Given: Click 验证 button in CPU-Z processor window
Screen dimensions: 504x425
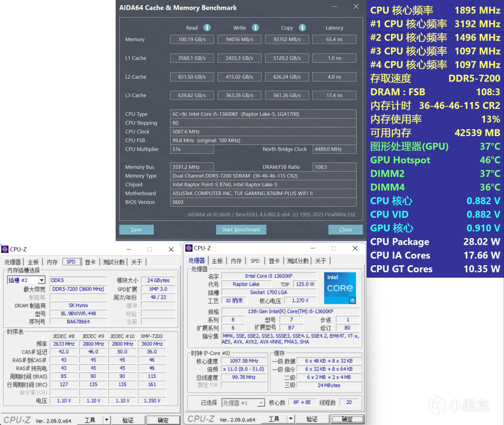Looking at the screenshot, I should pyautogui.click(x=312, y=419).
